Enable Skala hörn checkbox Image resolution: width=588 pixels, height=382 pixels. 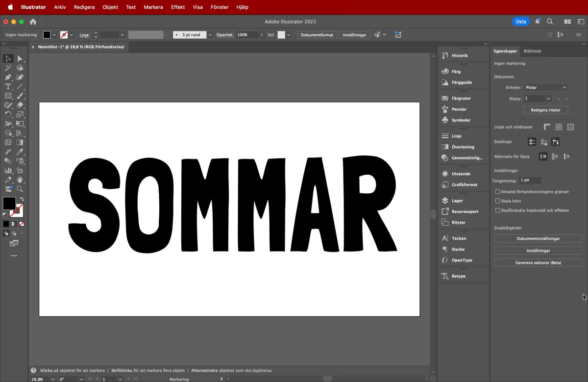pos(498,201)
